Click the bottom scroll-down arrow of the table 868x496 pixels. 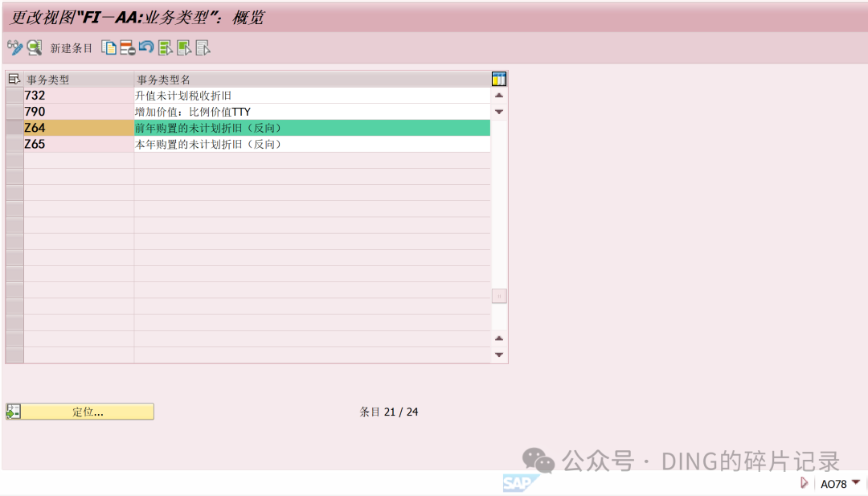(x=499, y=355)
